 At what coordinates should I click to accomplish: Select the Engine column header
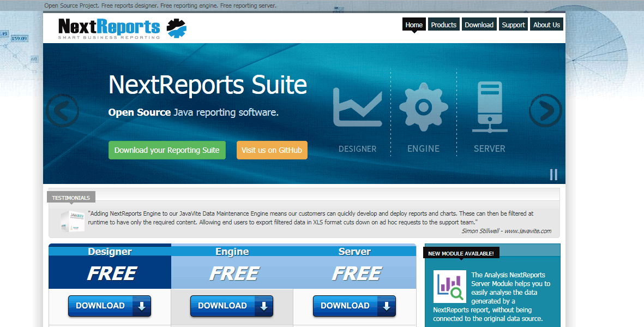232,251
